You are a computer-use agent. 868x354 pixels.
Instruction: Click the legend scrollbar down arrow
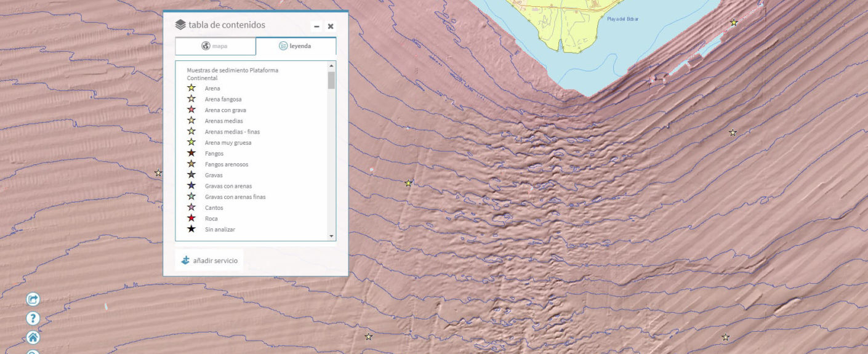[331, 236]
